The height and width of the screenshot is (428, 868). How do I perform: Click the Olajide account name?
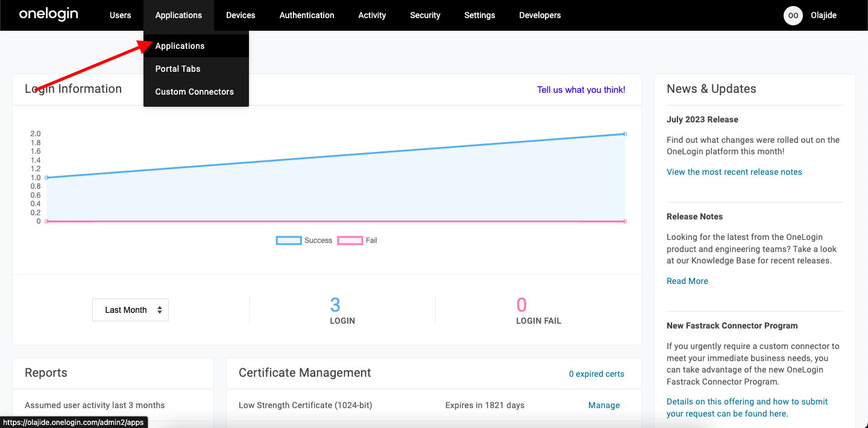tap(823, 15)
